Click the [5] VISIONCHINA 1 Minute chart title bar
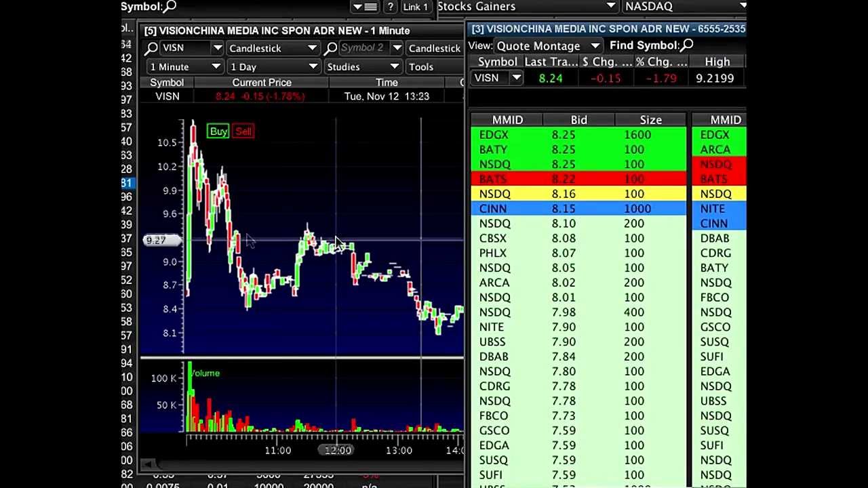 302,30
